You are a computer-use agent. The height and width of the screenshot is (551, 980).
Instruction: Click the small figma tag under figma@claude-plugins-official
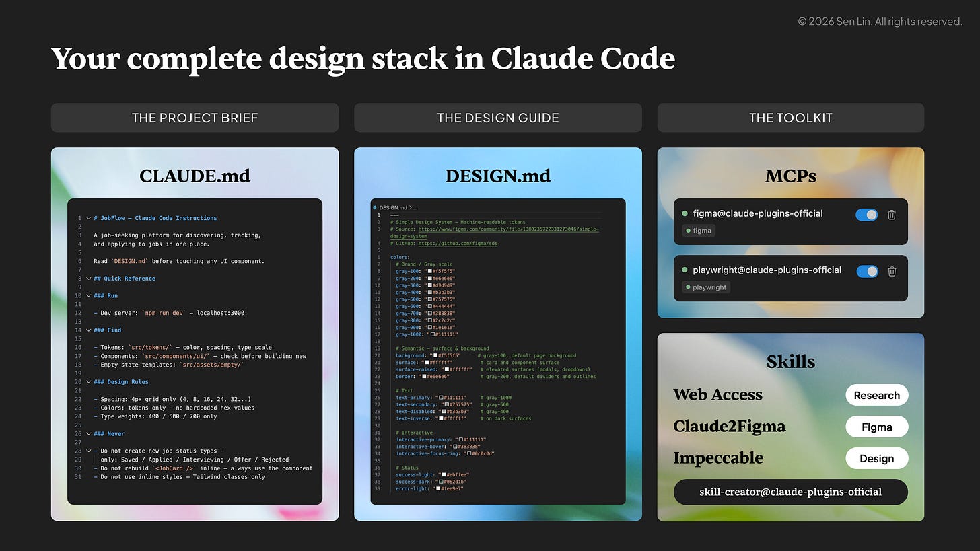(698, 230)
